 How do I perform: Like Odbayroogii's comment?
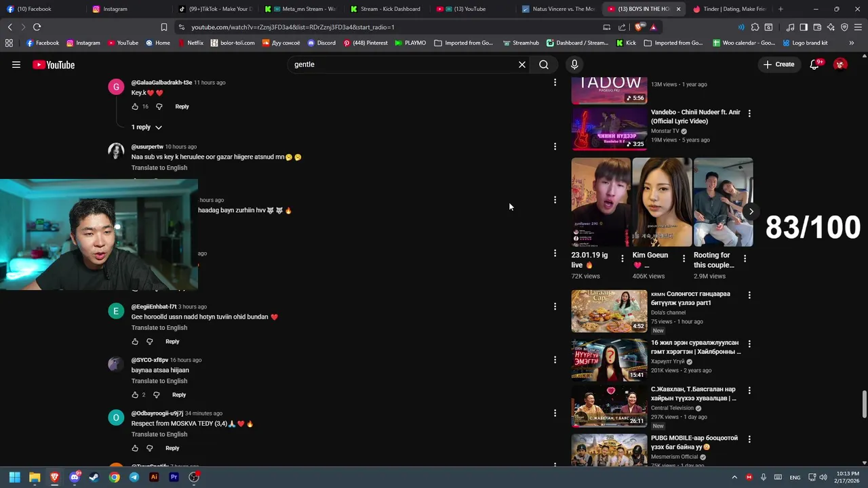(x=135, y=448)
